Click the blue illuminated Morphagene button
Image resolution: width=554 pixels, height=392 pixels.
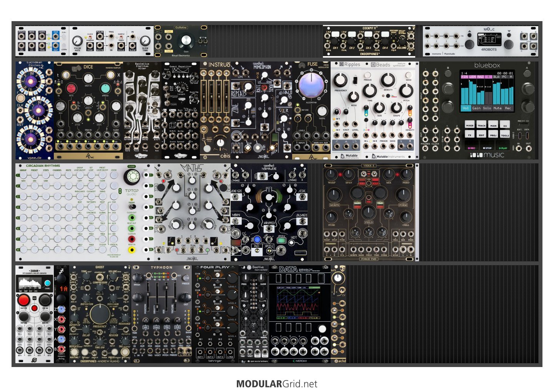(x=257, y=239)
